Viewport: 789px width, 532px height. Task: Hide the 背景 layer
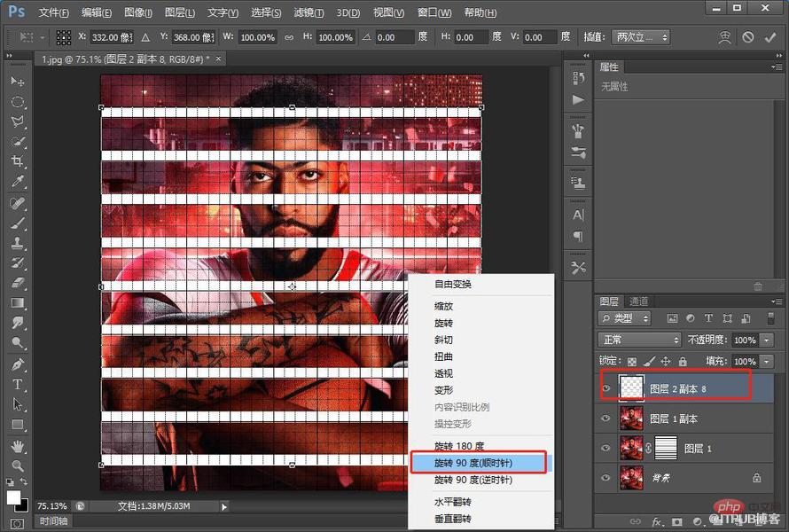pos(606,478)
